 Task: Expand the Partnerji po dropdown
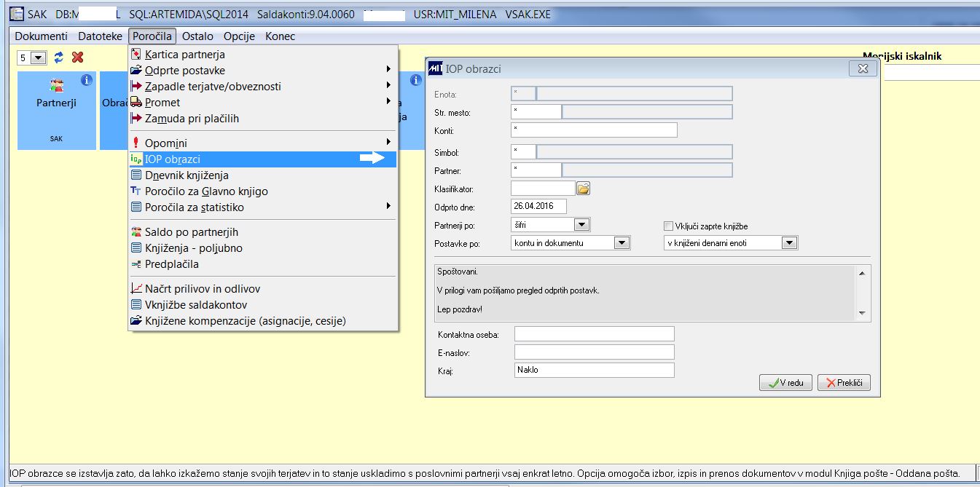[582, 225]
